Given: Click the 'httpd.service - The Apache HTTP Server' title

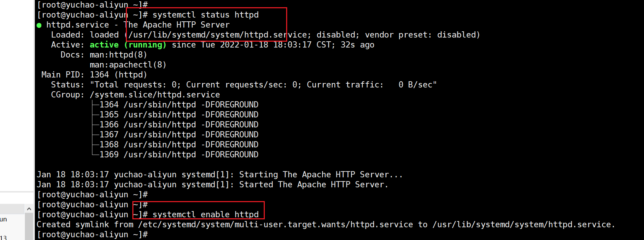Looking at the screenshot, I should (138, 25).
